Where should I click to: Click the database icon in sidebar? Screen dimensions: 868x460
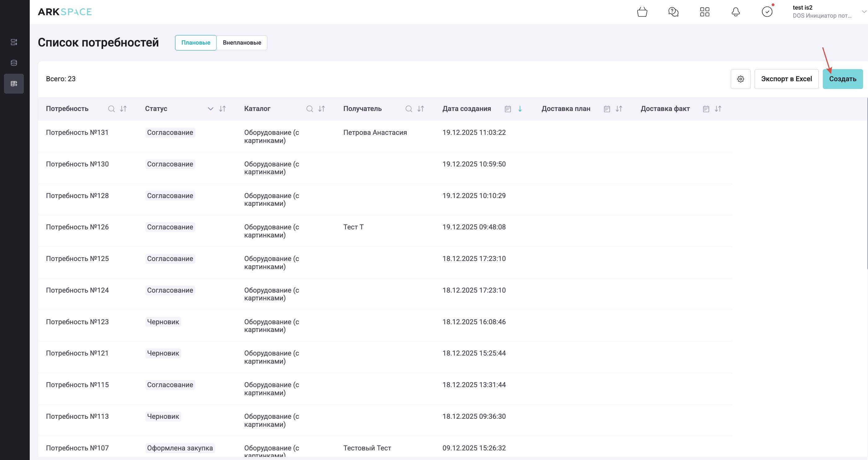[14, 63]
